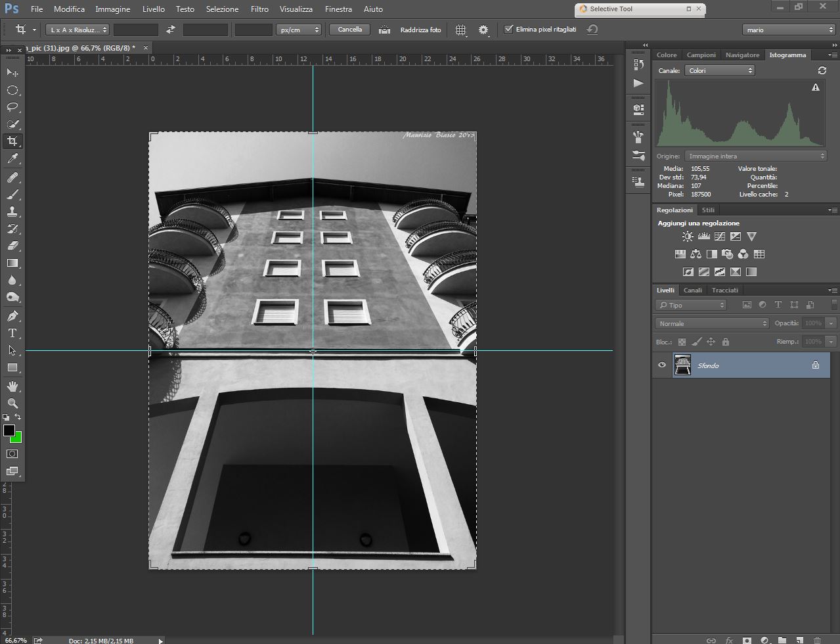Click the foreground color swatch

click(x=9, y=430)
